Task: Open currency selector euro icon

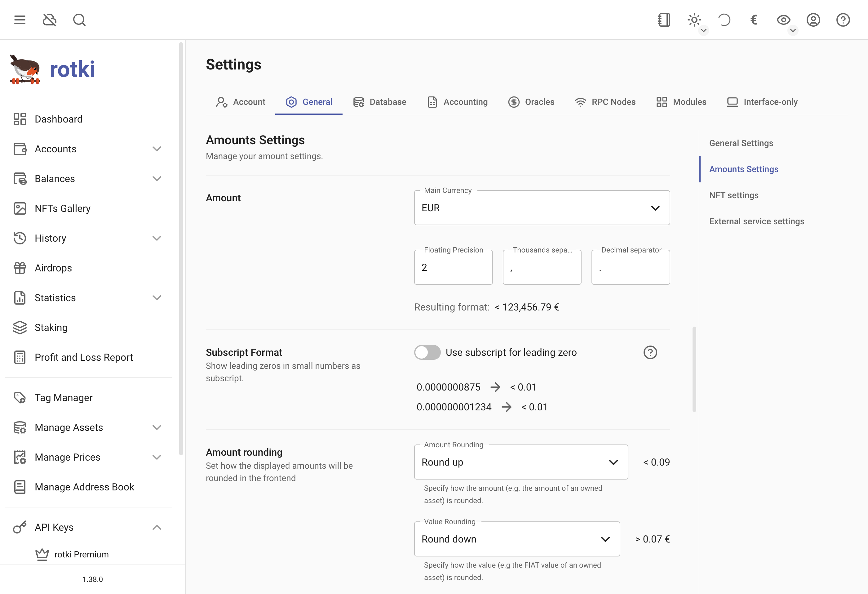Action: pyautogui.click(x=754, y=20)
